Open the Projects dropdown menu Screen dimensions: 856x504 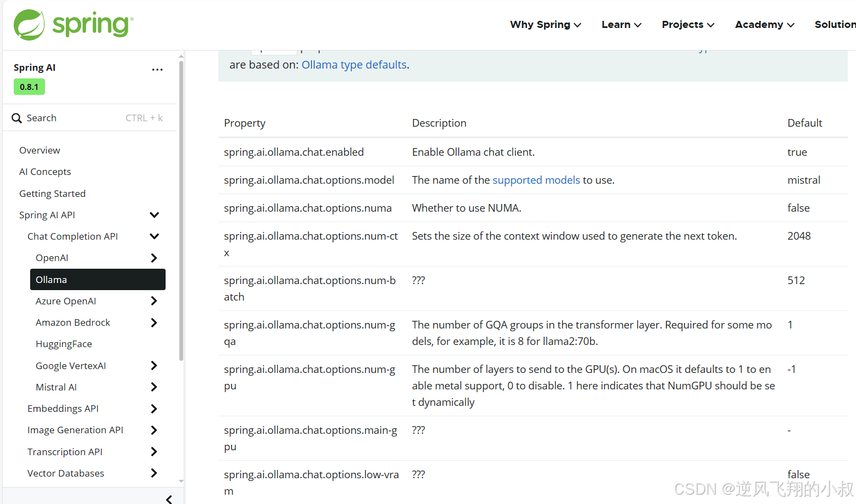(x=688, y=25)
